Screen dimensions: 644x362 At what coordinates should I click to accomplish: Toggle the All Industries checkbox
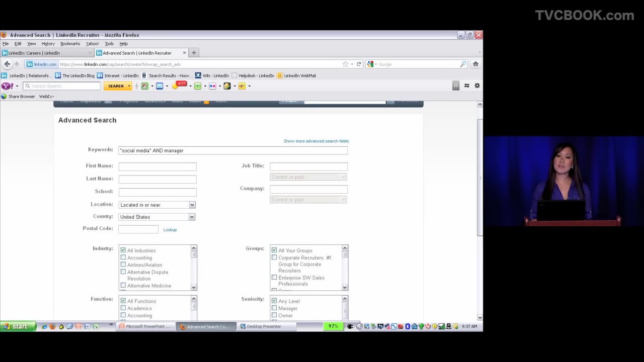coord(123,250)
